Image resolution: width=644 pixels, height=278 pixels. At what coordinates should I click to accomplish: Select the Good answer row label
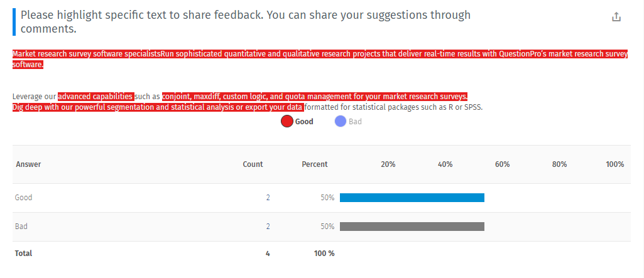click(x=24, y=198)
